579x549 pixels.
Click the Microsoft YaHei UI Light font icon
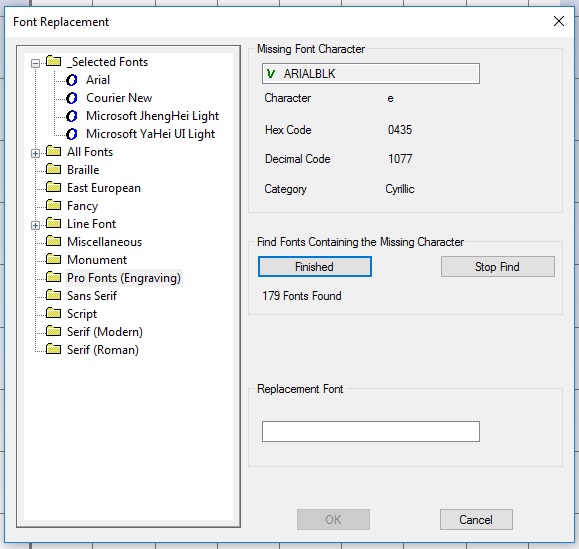(72, 134)
